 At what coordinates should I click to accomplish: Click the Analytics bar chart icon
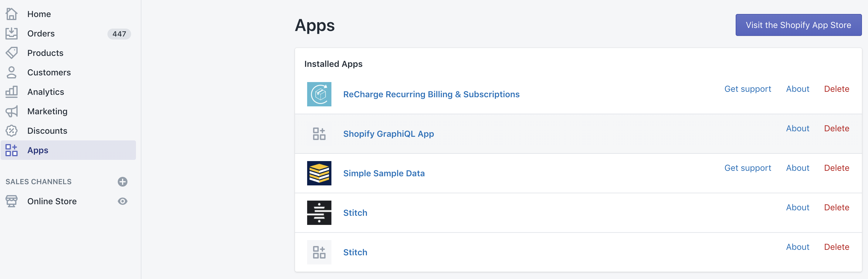[x=12, y=92]
